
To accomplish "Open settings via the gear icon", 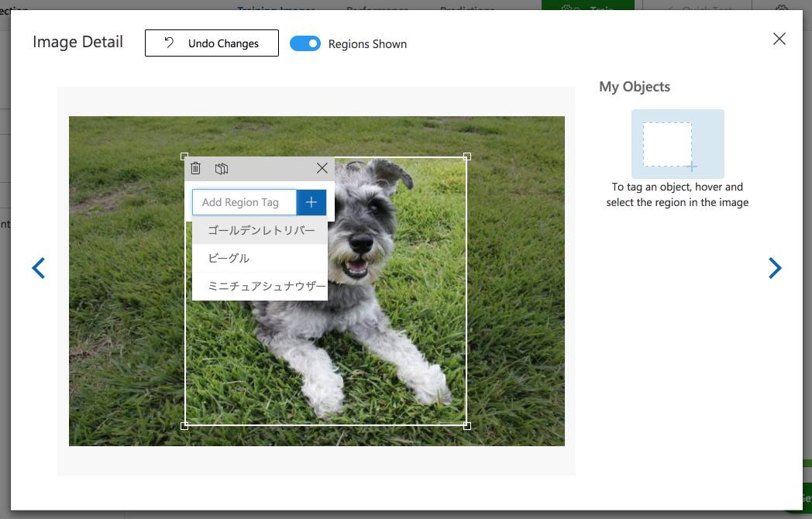I will tap(781, 9).
